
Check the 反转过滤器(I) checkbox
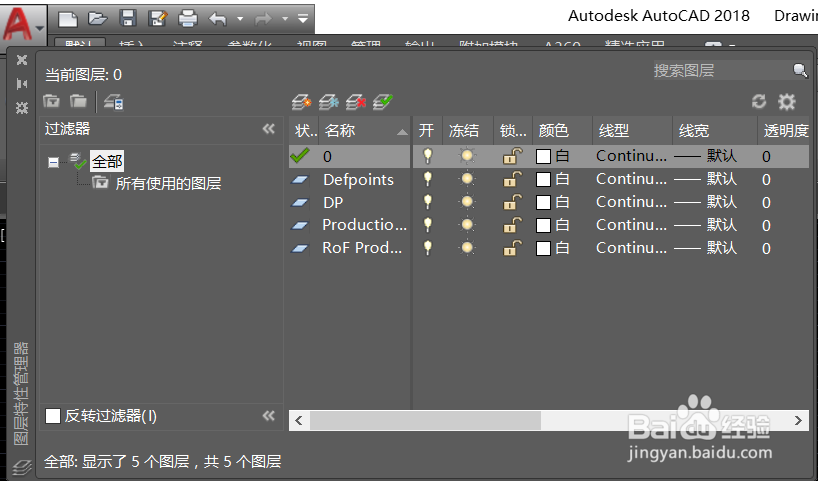[53, 416]
